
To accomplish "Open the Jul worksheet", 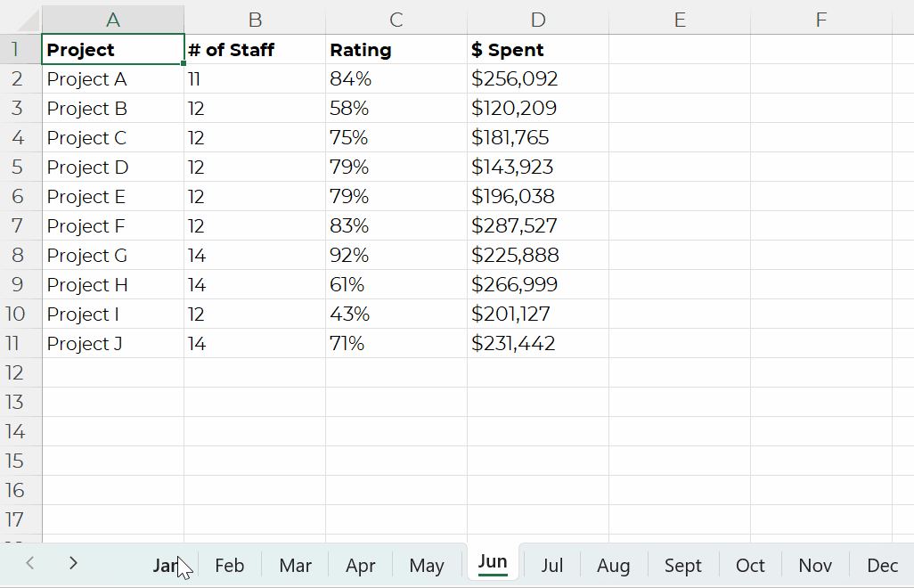I will tap(551, 565).
